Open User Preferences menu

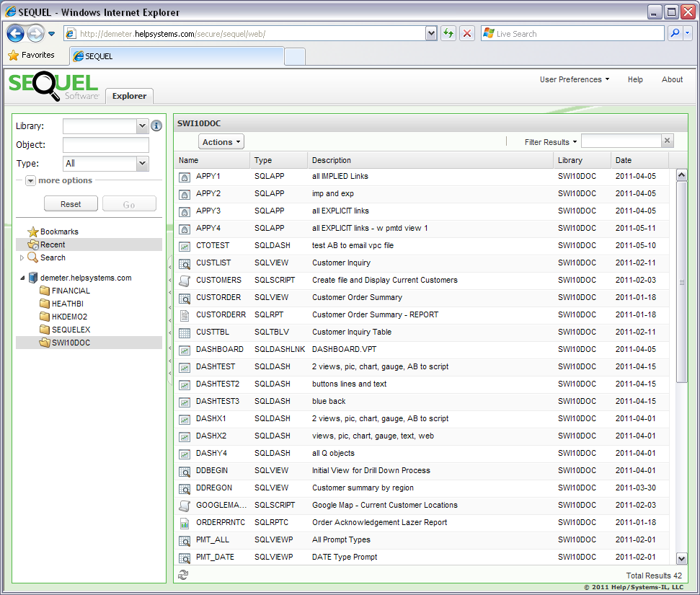(574, 79)
